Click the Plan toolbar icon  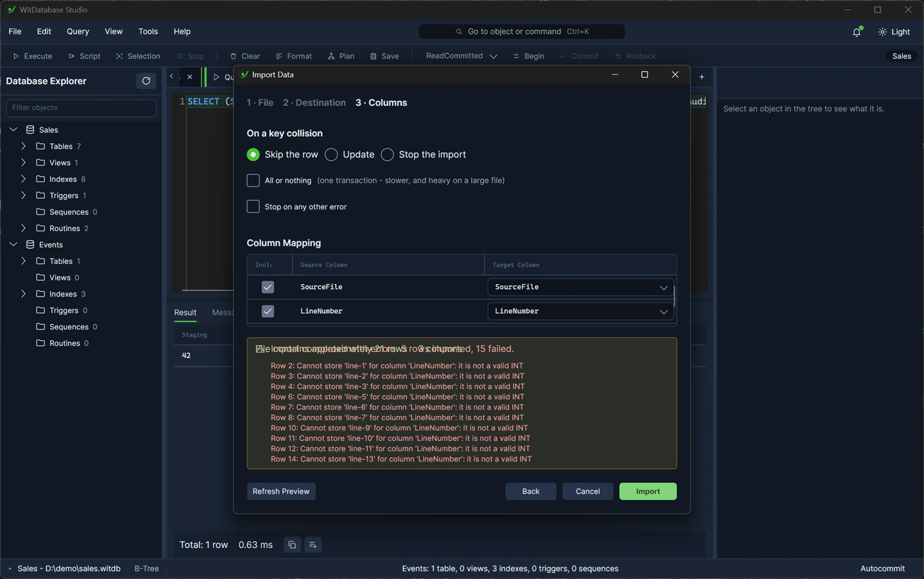[x=331, y=56]
